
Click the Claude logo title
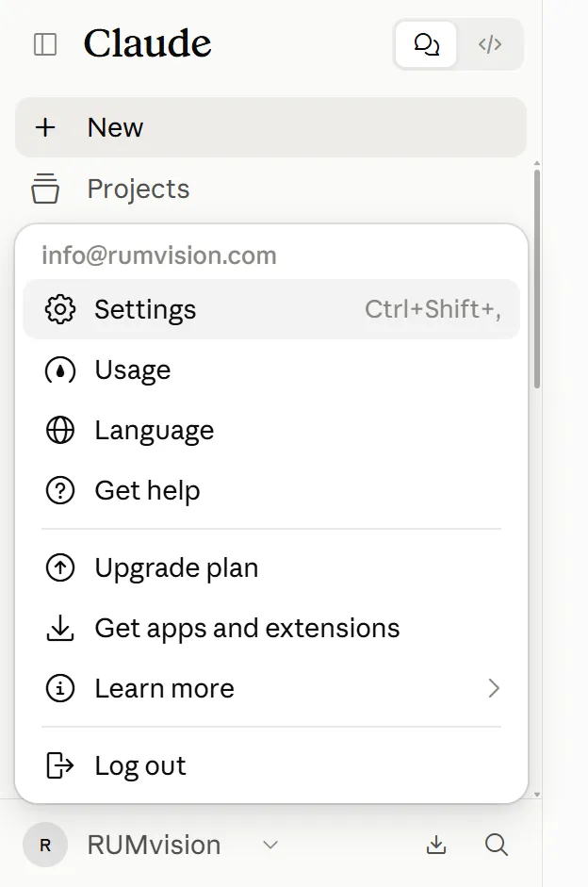pyautogui.click(x=148, y=43)
